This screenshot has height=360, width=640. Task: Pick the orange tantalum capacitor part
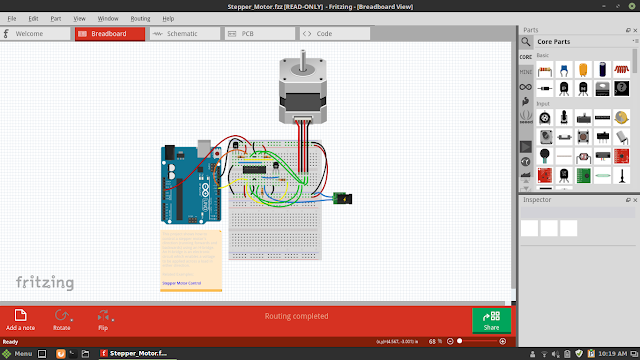click(583, 70)
